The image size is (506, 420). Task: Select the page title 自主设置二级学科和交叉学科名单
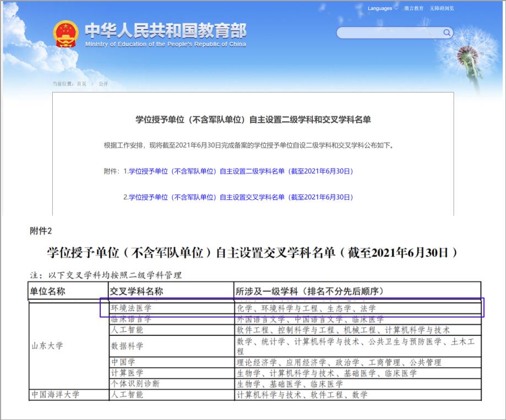click(x=253, y=119)
